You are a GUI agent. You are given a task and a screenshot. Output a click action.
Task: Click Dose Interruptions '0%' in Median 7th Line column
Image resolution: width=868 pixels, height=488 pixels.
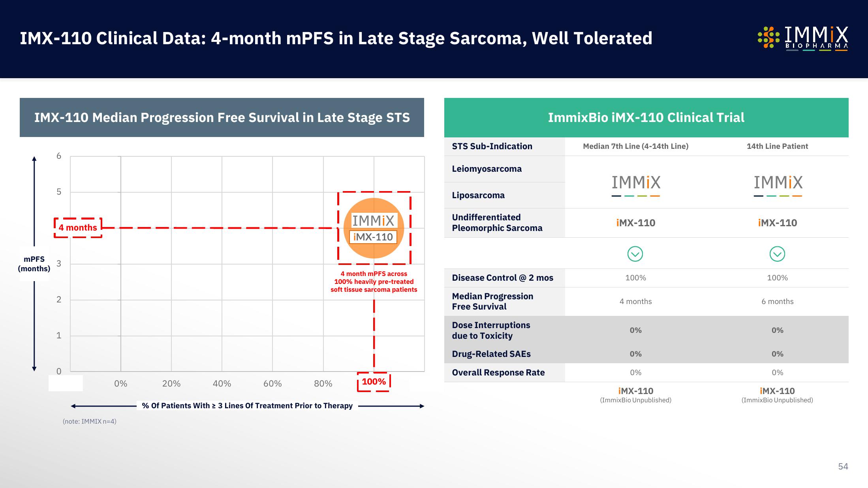point(635,330)
